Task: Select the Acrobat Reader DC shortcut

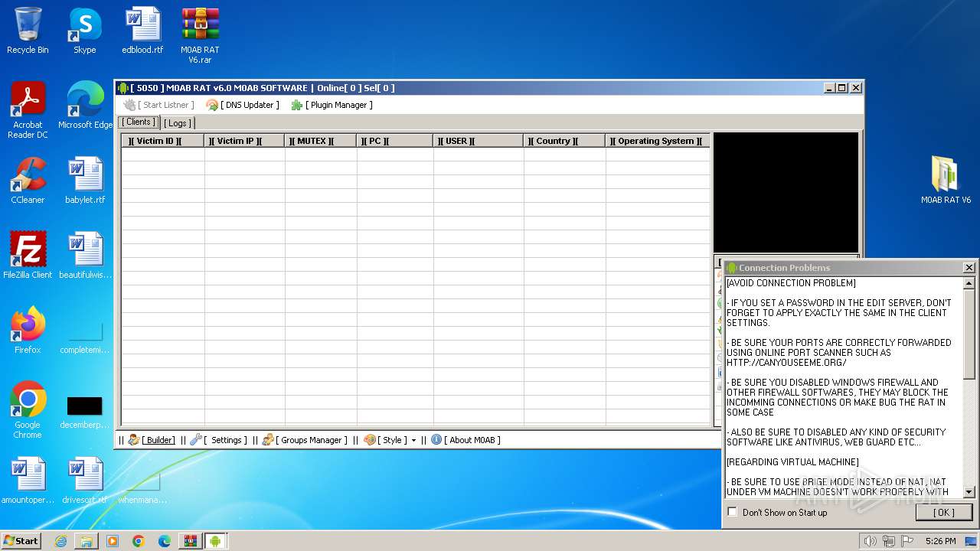Action: tap(28, 110)
